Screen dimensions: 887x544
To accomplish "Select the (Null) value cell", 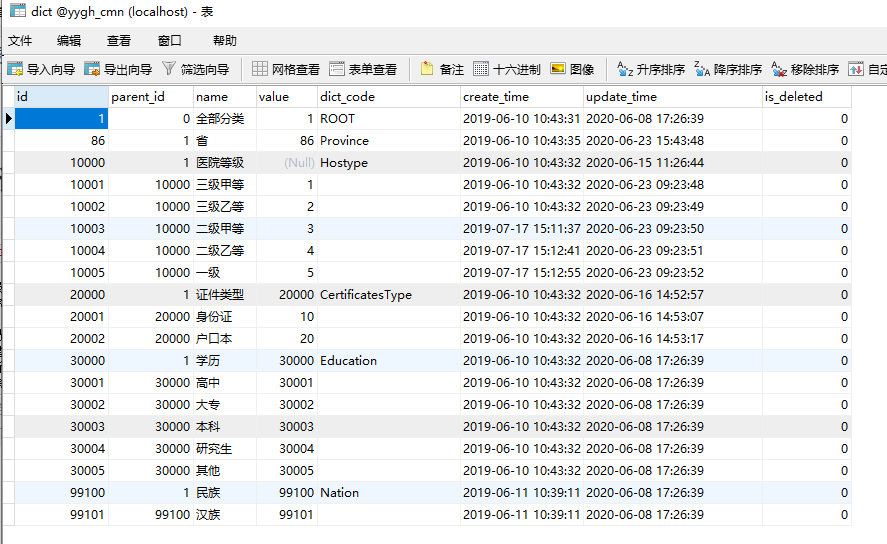I will coord(287,163).
